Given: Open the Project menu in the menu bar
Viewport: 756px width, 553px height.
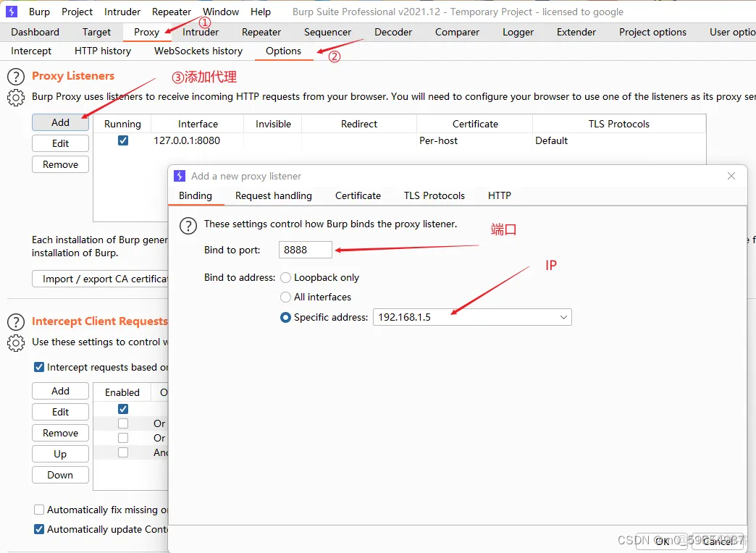Looking at the screenshot, I should [77, 12].
